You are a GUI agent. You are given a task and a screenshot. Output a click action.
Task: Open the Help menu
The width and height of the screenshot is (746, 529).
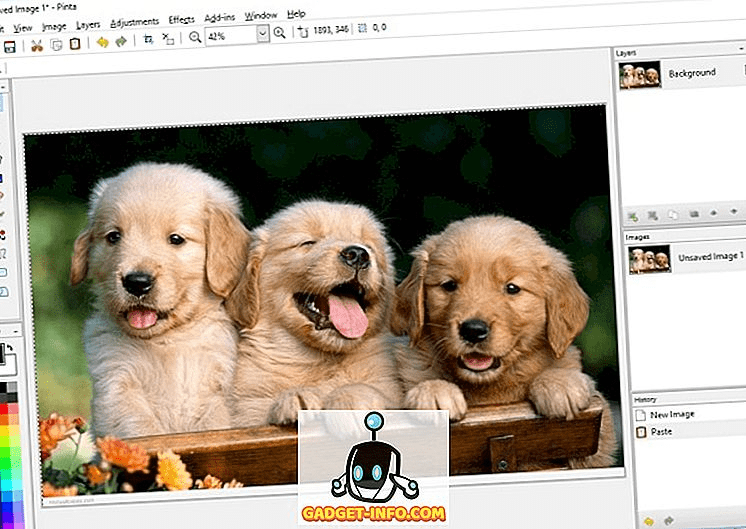[x=296, y=14]
